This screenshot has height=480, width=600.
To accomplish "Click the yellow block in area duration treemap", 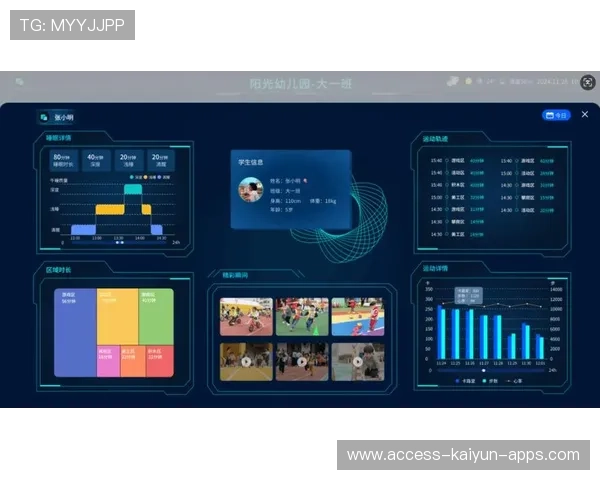I will point(117,316).
